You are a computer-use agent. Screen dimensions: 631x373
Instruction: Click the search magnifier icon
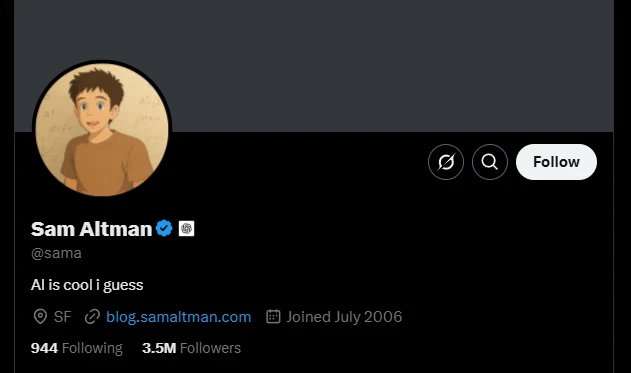tap(490, 162)
